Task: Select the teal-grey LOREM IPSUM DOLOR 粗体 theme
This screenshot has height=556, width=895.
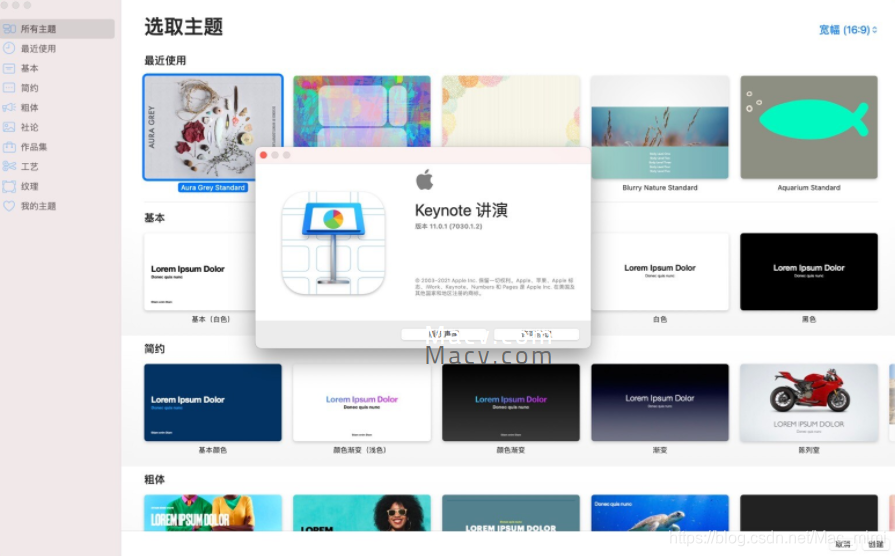Action: coord(511,513)
